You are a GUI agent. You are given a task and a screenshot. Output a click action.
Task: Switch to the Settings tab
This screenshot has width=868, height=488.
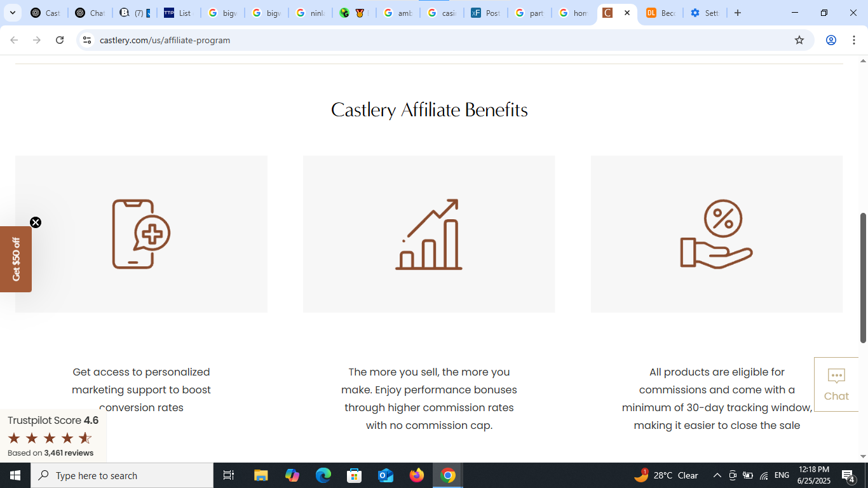[705, 13]
